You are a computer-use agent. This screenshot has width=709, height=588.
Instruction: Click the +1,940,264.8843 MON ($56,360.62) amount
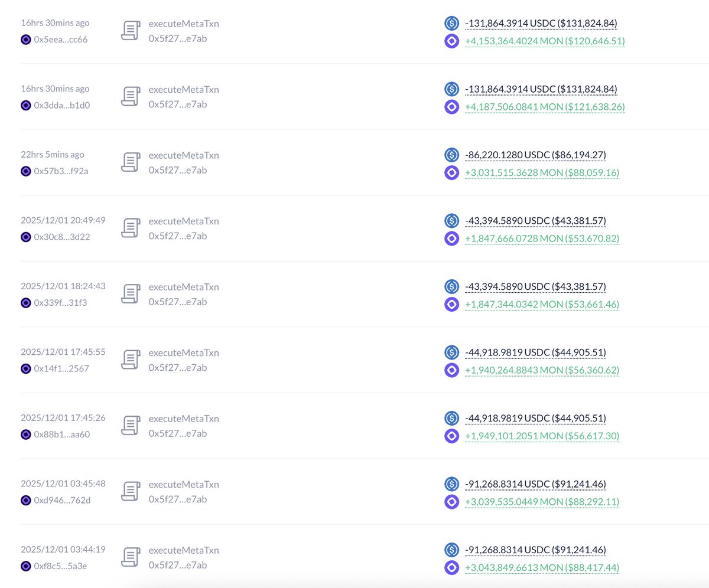click(x=542, y=371)
